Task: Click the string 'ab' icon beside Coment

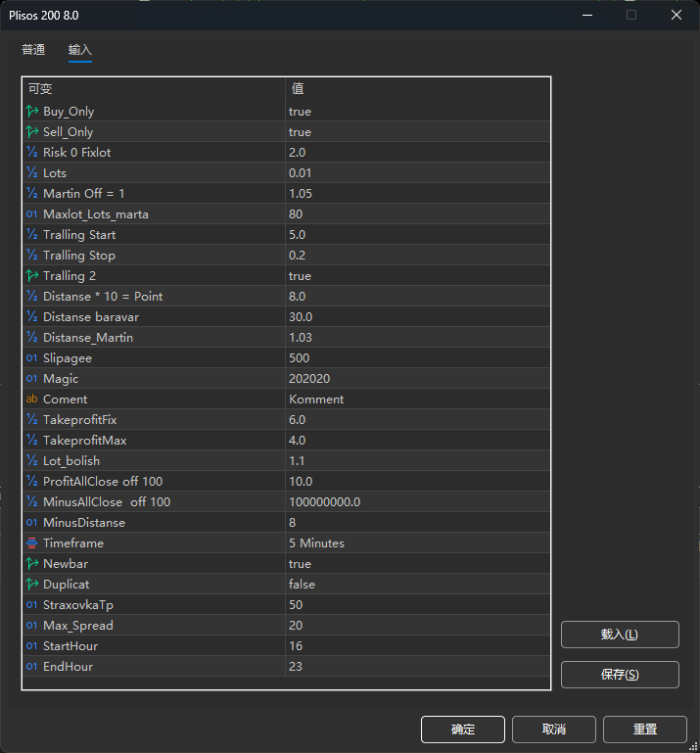Action: coord(32,400)
